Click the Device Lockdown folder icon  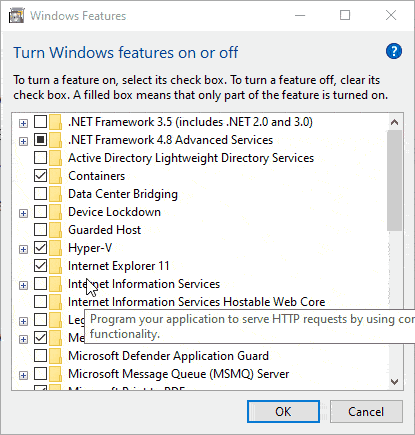(55, 212)
